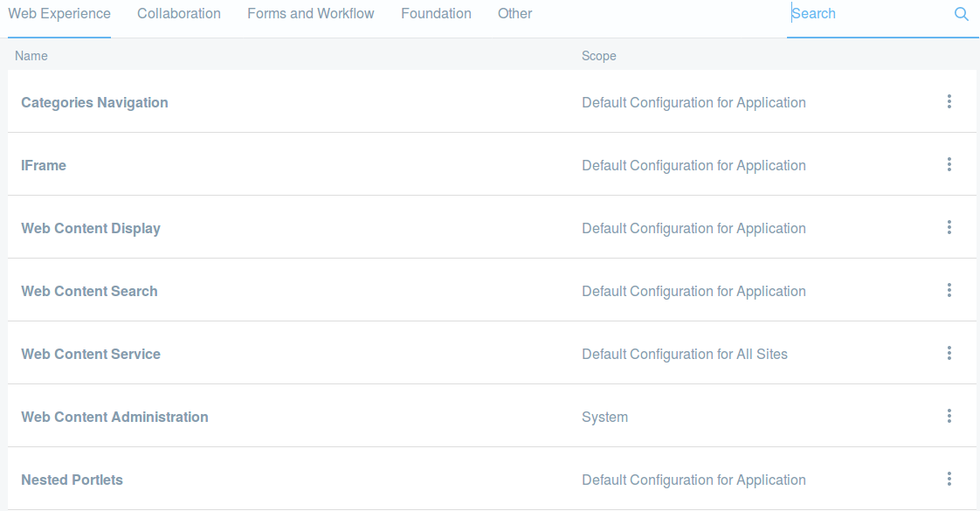
Task: Switch to the Web Experience tab
Action: click(x=59, y=14)
